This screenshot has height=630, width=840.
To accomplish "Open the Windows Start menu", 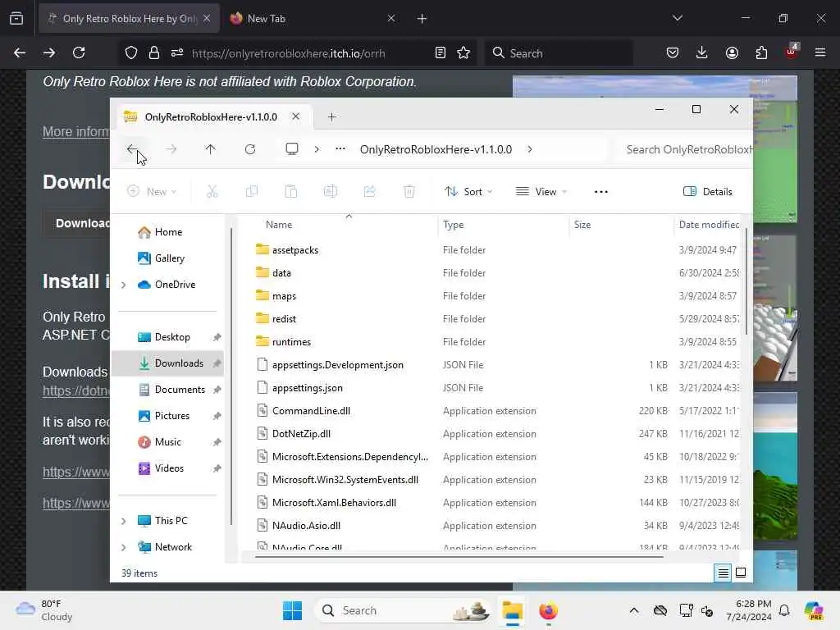I will 293,610.
